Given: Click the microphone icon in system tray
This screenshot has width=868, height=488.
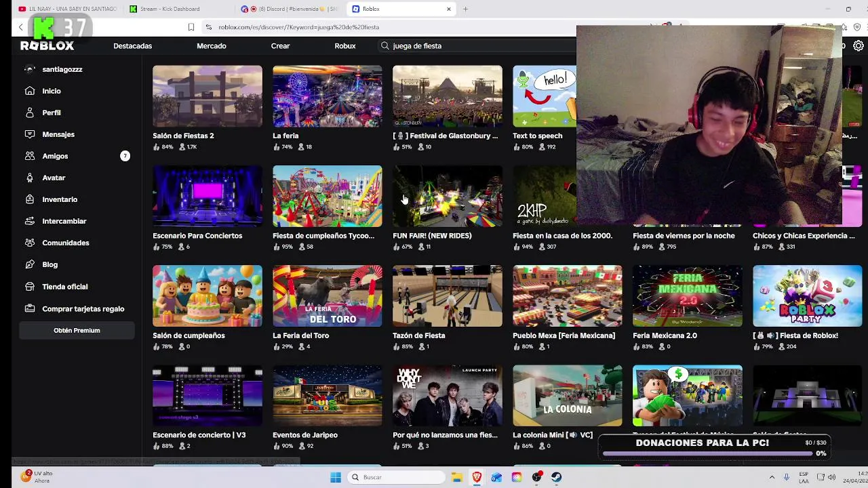Looking at the screenshot, I should coord(787,477).
